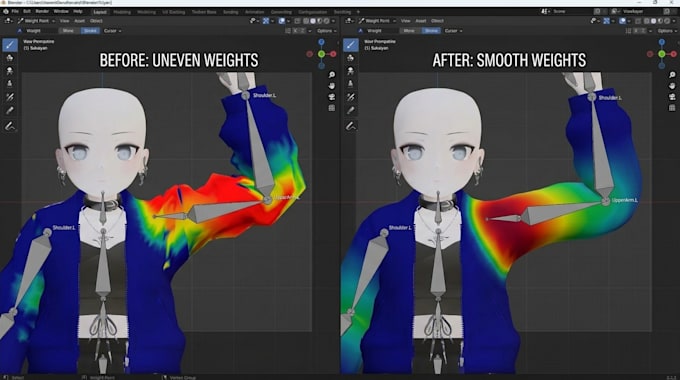Screen dimensions: 680x380
Task: Click the red X axis on the left navigation gizmo
Action: tap(333, 54)
